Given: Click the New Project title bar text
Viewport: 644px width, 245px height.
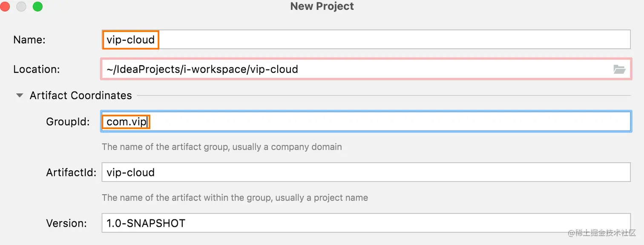Looking at the screenshot, I should (x=322, y=6).
